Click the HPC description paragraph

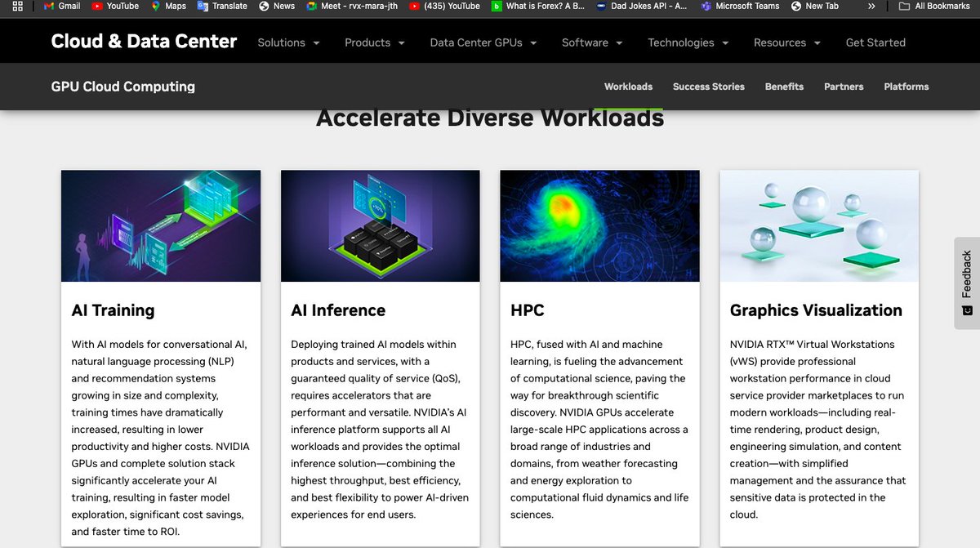pos(599,430)
